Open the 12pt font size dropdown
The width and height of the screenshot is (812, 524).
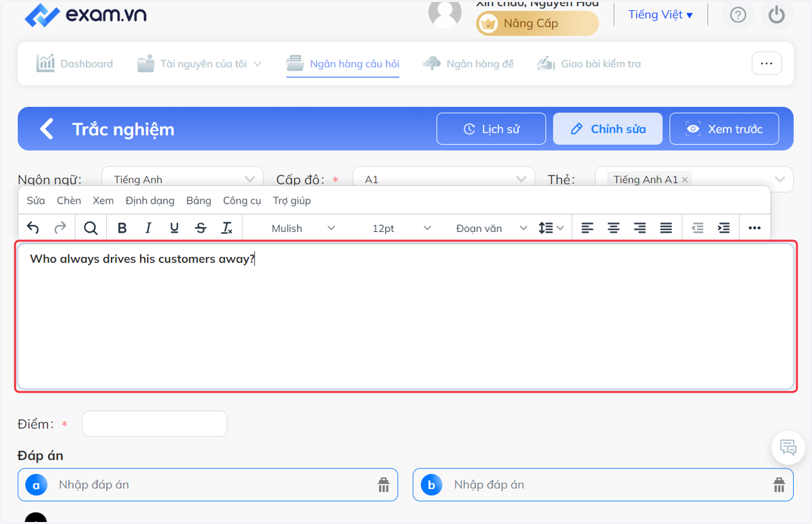pyautogui.click(x=401, y=228)
